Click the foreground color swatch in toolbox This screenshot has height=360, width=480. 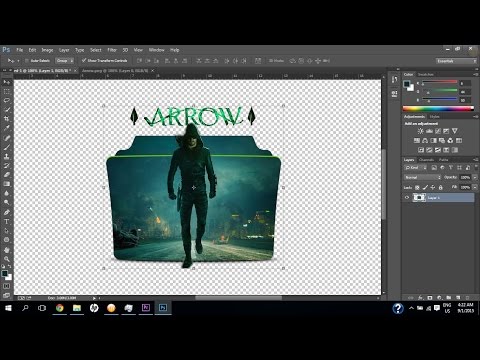click(x=5, y=274)
